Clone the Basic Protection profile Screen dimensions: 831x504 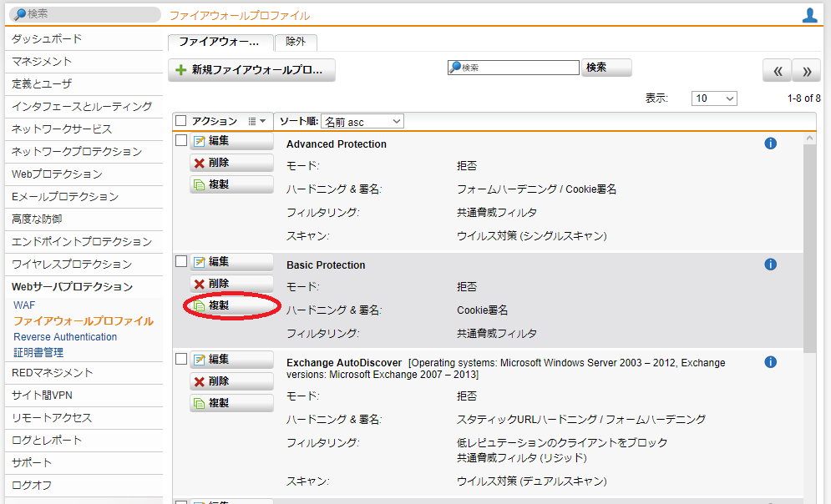pyautogui.click(x=231, y=305)
